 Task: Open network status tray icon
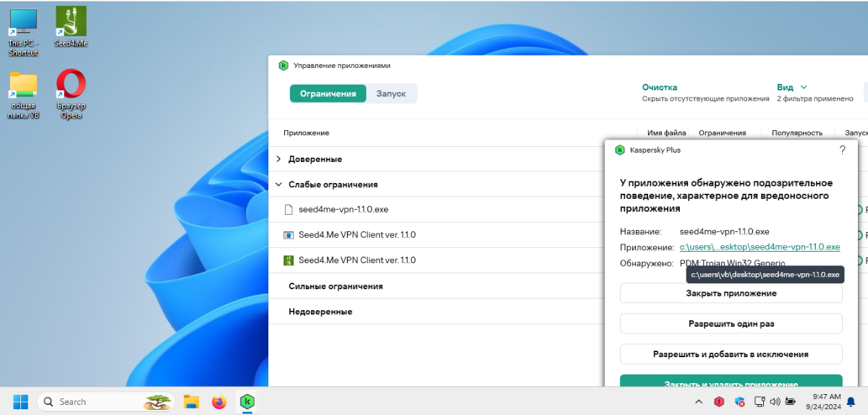(759, 402)
